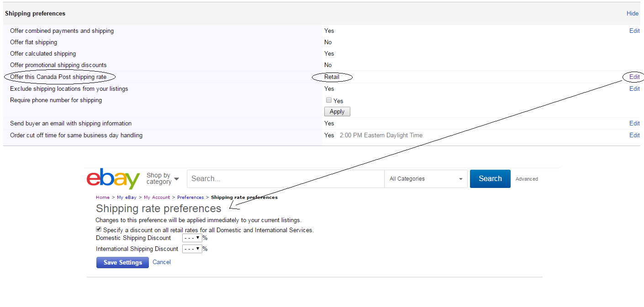Click the Save Settings button

point(122,263)
